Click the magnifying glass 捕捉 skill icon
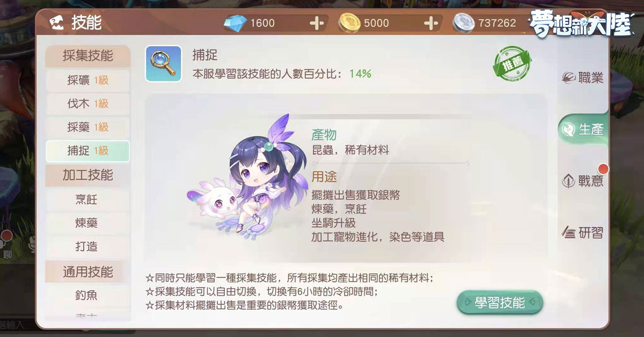The image size is (644, 337). (x=163, y=64)
